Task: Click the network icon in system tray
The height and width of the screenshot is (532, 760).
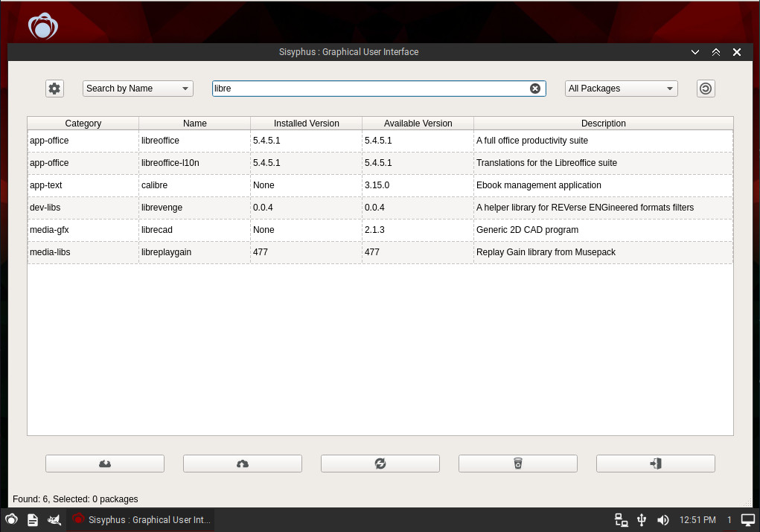Action: (x=621, y=520)
